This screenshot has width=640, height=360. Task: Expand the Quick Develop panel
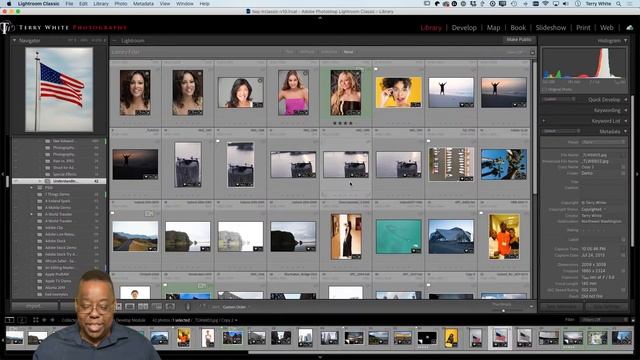point(625,100)
